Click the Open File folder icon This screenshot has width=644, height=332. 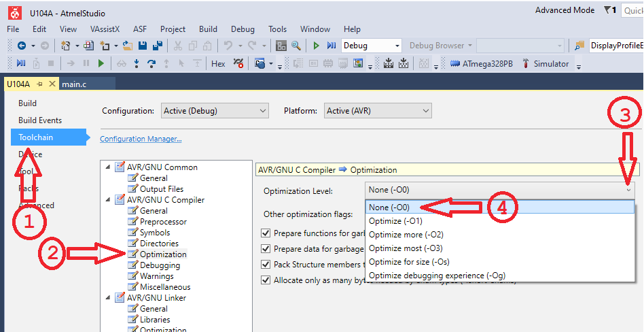(x=127, y=46)
